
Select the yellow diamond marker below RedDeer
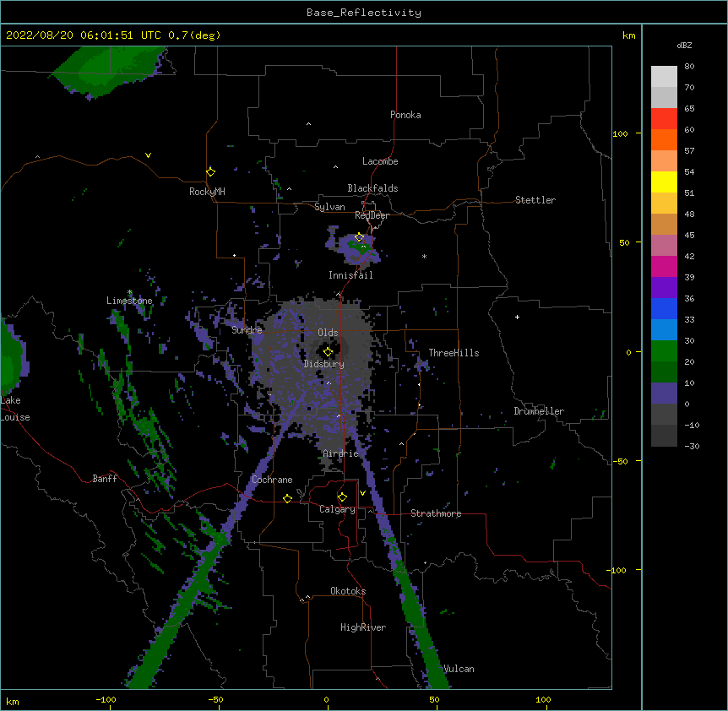(359, 237)
